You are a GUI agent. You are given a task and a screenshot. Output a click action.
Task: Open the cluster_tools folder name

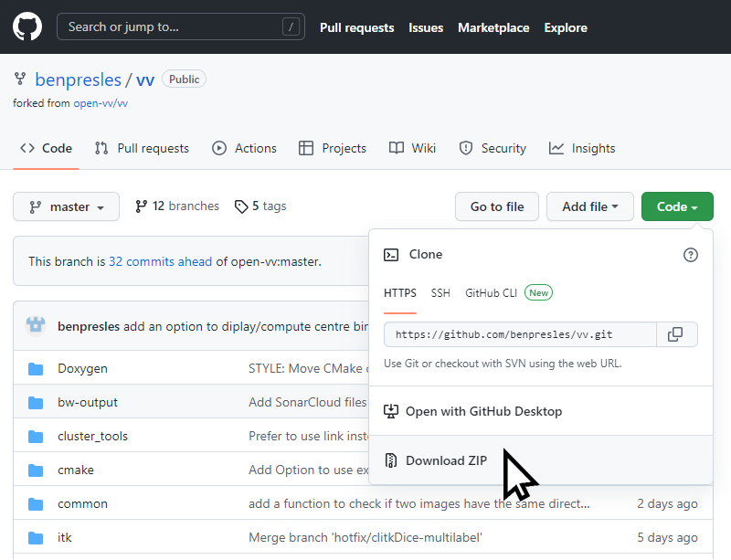coord(93,436)
